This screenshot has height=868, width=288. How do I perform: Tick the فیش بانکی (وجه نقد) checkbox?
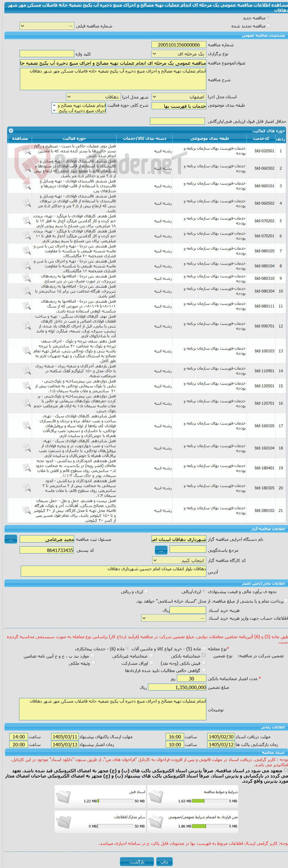point(203,662)
